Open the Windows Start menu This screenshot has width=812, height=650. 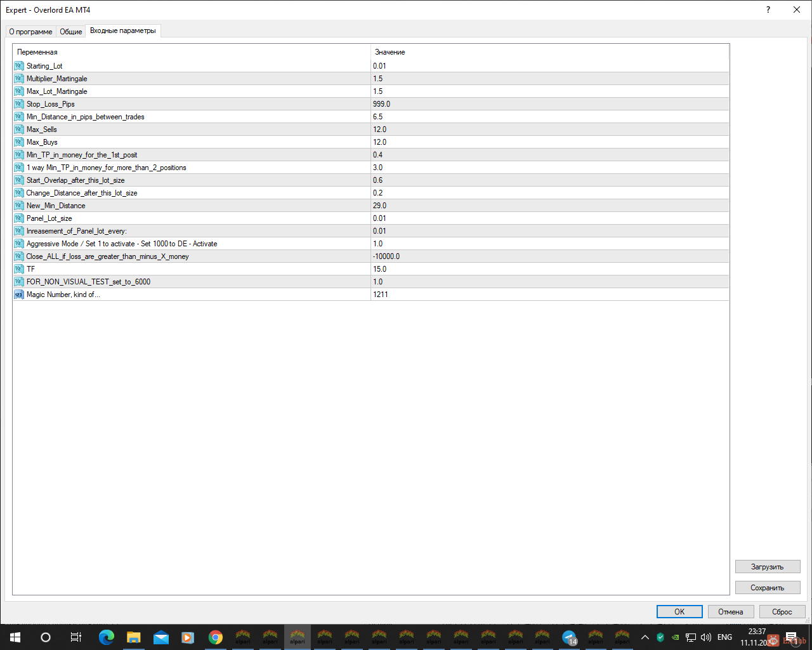tap(15, 637)
